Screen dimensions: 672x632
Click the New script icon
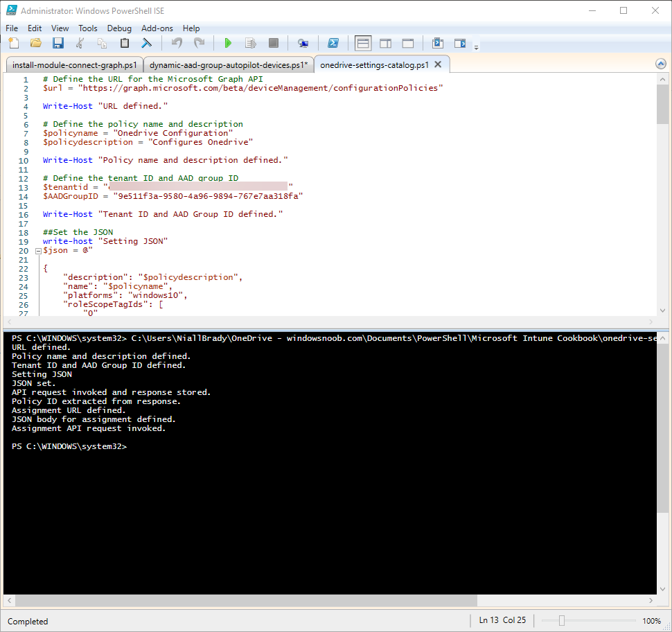(x=14, y=43)
